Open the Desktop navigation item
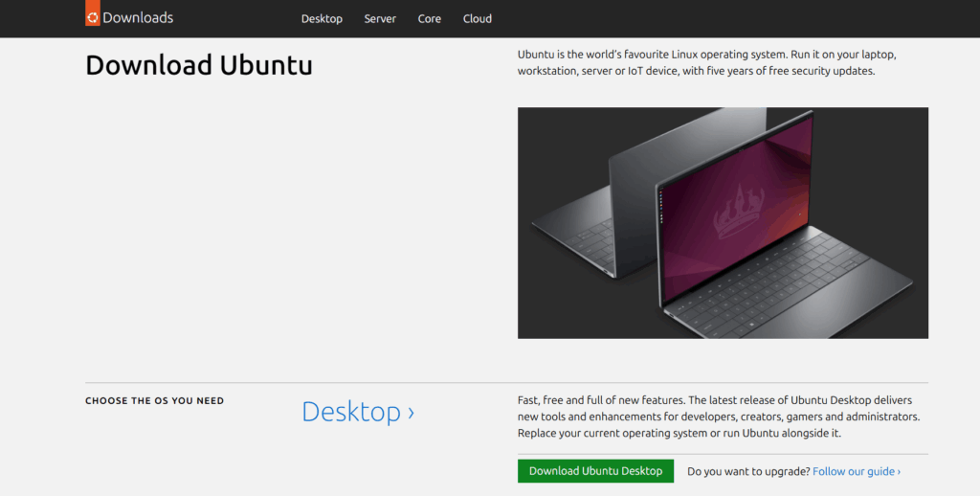 [322, 19]
